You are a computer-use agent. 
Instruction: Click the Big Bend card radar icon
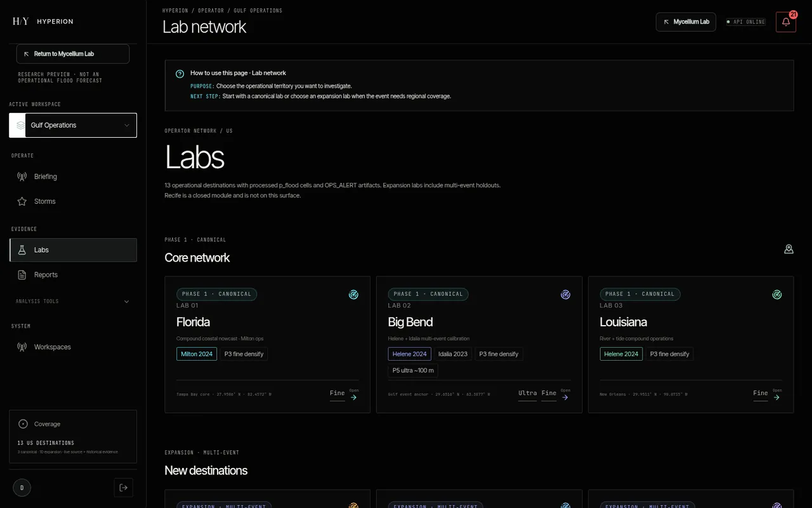click(x=565, y=295)
